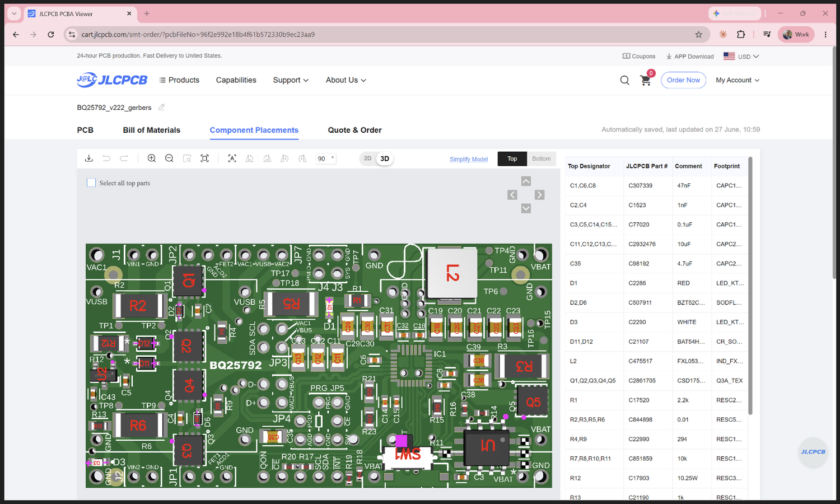Image resolution: width=840 pixels, height=504 pixels.
Task: Switch the viewer to 3D mode
Action: click(385, 158)
